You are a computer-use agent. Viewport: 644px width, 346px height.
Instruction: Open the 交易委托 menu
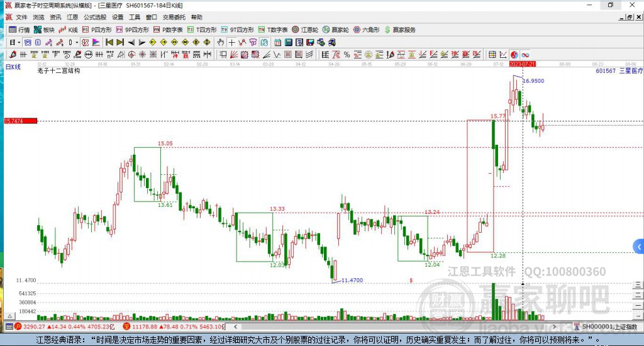pyautogui.click(x=174, y=17)
